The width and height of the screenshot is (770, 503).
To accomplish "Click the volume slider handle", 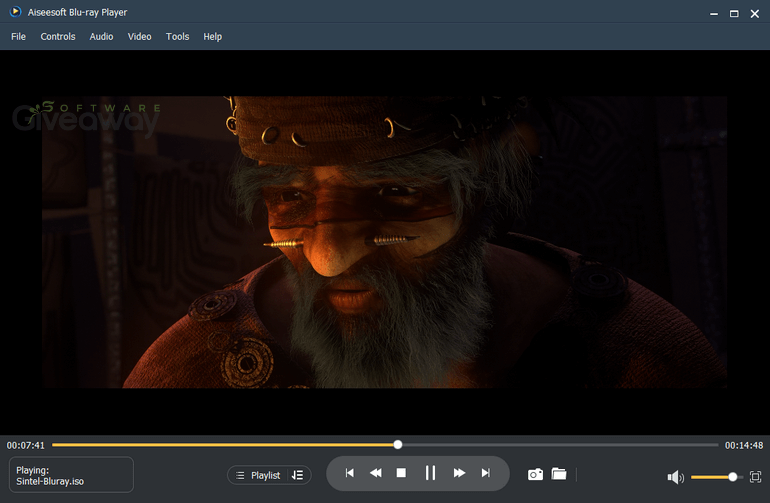I will (x=732, y=476).
